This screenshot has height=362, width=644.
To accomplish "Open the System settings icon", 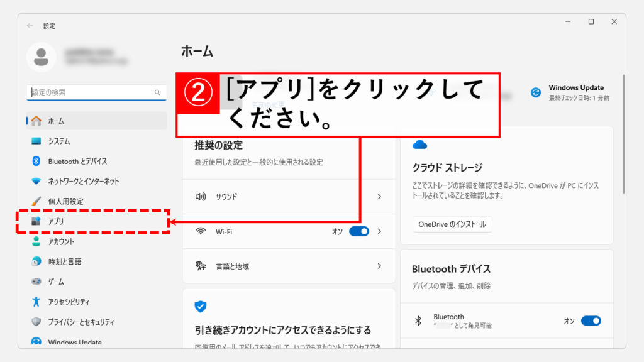I will click(36, 141).
